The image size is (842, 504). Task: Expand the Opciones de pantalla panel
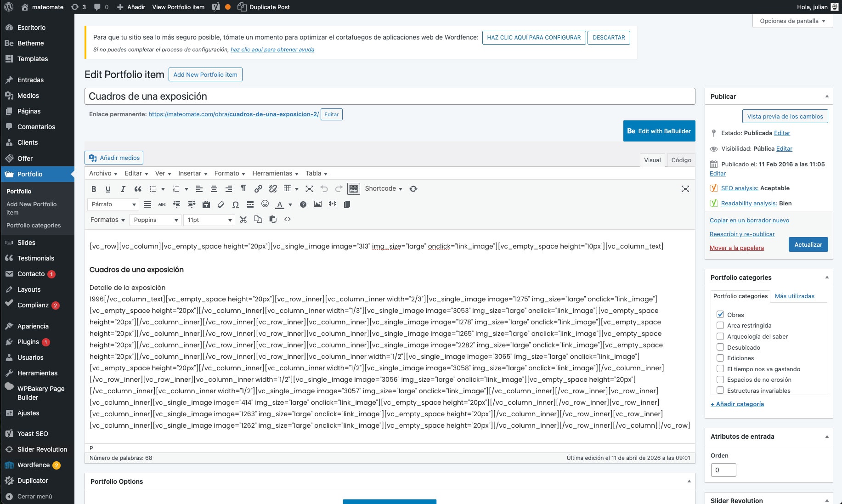(x=792, y=21)
